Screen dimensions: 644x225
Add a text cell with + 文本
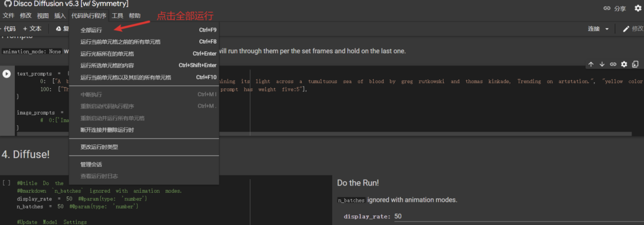(x=32, y=29)
